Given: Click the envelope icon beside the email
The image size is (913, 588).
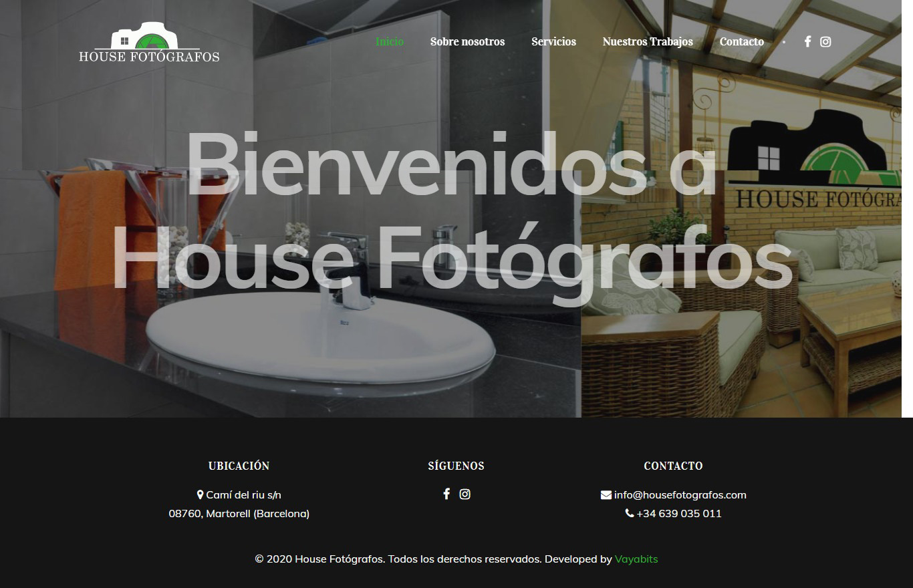Looking at the screenshot, I should point(606,495).
